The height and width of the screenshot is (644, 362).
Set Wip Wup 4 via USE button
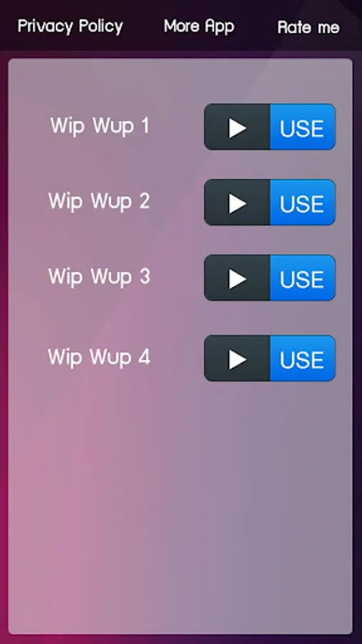click(x=303, y=358)
